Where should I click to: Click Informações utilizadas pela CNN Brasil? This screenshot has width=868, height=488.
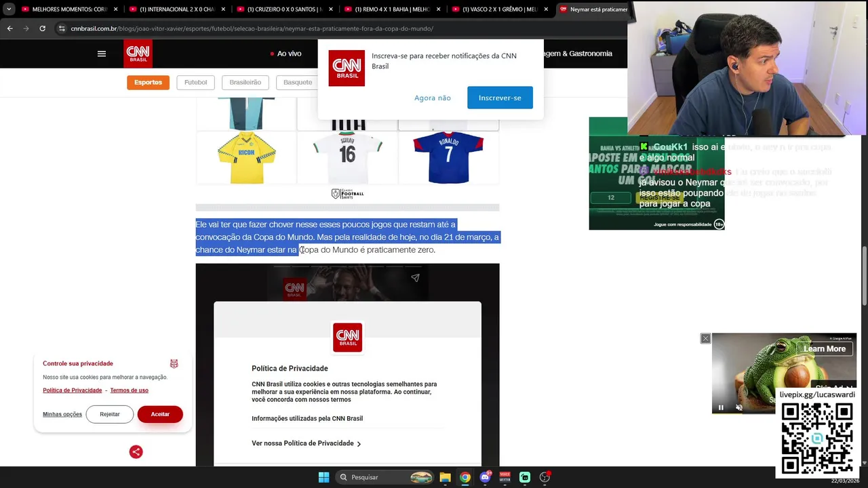pyautogui.click(x=307, y=418)
